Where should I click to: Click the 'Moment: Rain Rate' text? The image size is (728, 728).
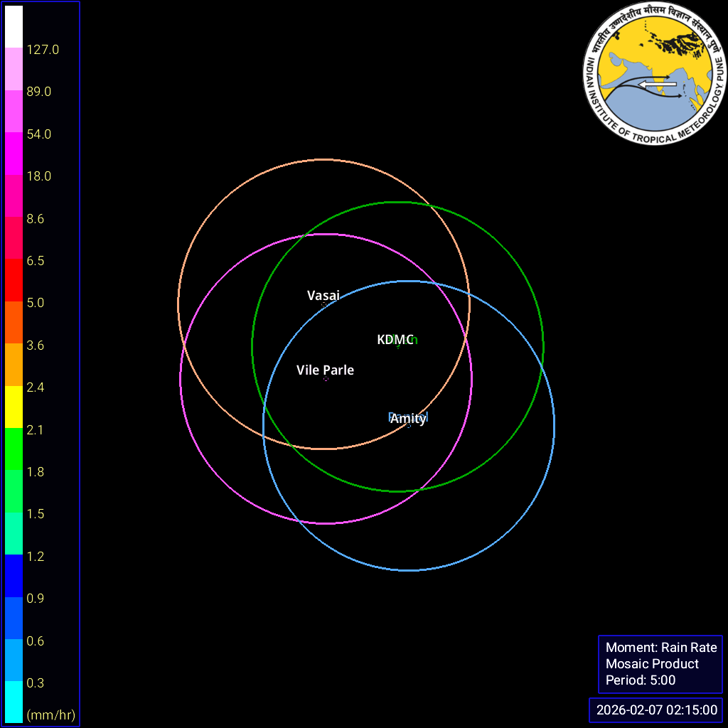tap(661, 648)
